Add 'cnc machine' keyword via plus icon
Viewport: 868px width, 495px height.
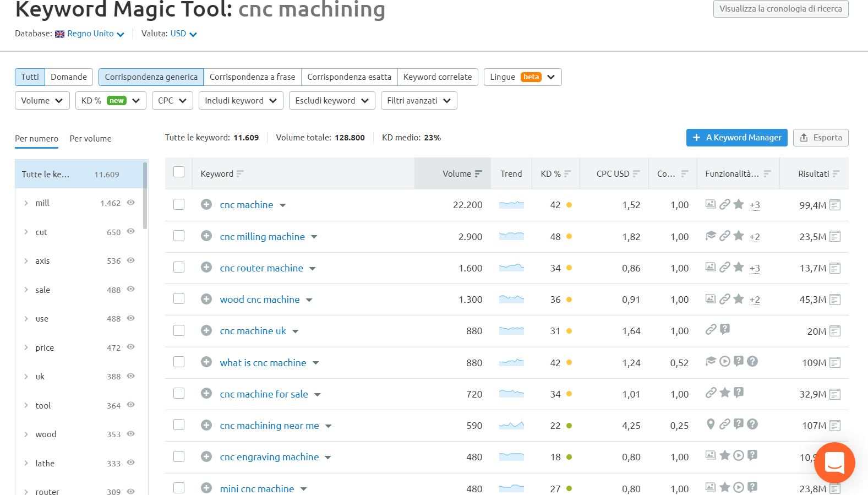206,204
